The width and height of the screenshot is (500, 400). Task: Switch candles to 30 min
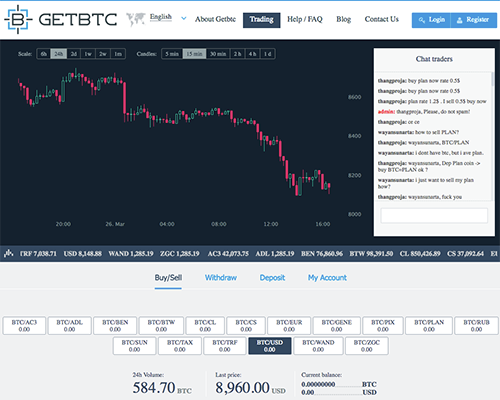[218, 54]
